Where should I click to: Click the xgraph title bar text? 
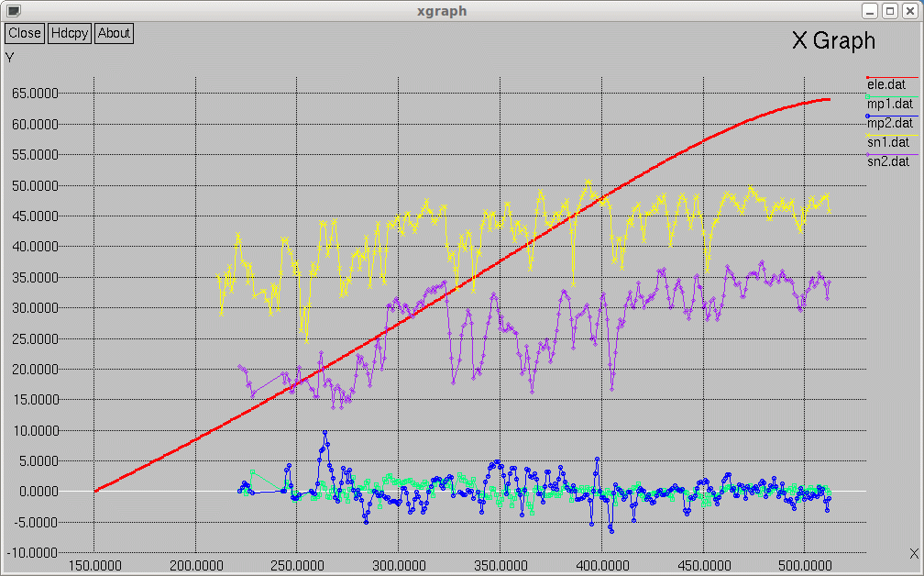(442, 11)
